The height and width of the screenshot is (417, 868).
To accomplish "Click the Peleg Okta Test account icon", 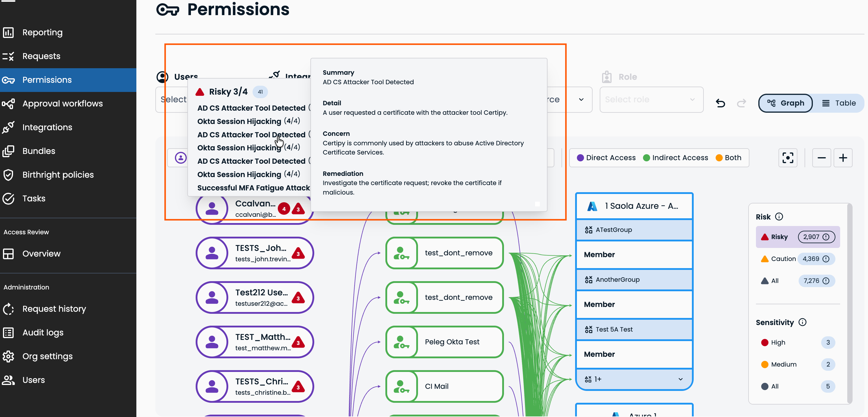I will coord(401,342).
